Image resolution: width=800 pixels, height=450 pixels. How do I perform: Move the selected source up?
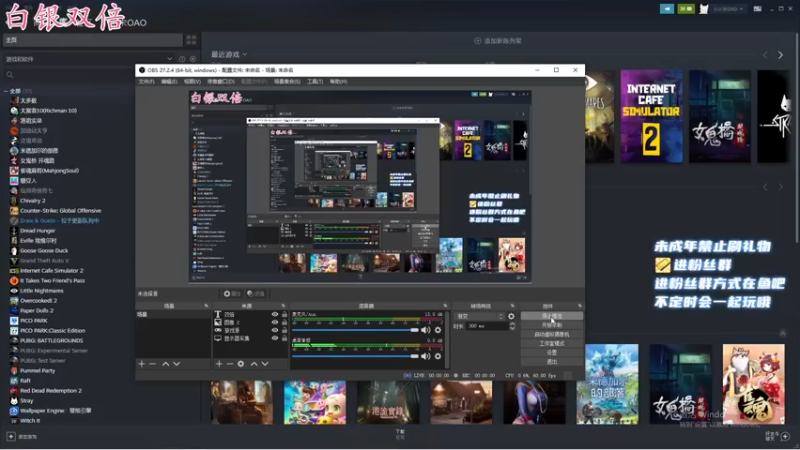click(254, 364)
